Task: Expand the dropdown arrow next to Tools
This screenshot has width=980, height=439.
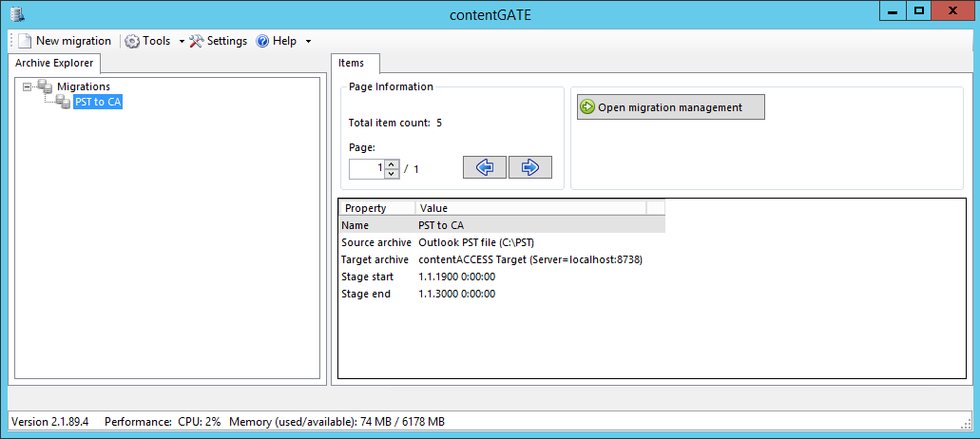Action: [182, 42]
